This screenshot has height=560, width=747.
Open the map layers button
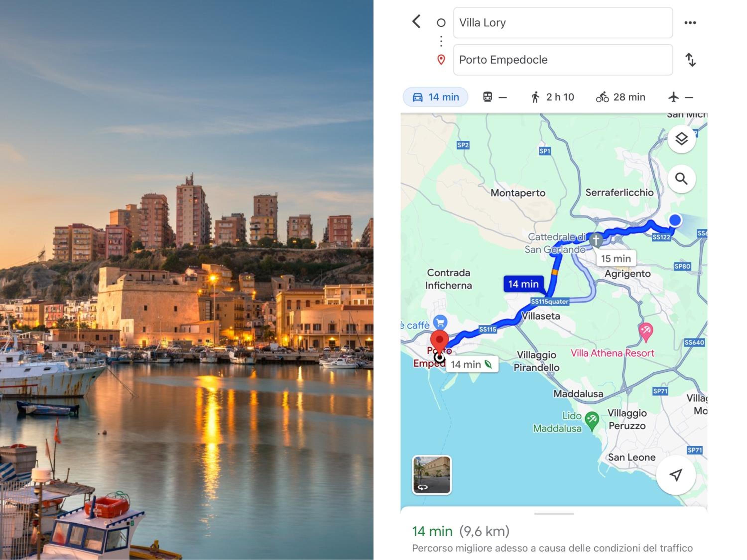tap(682, 139)
